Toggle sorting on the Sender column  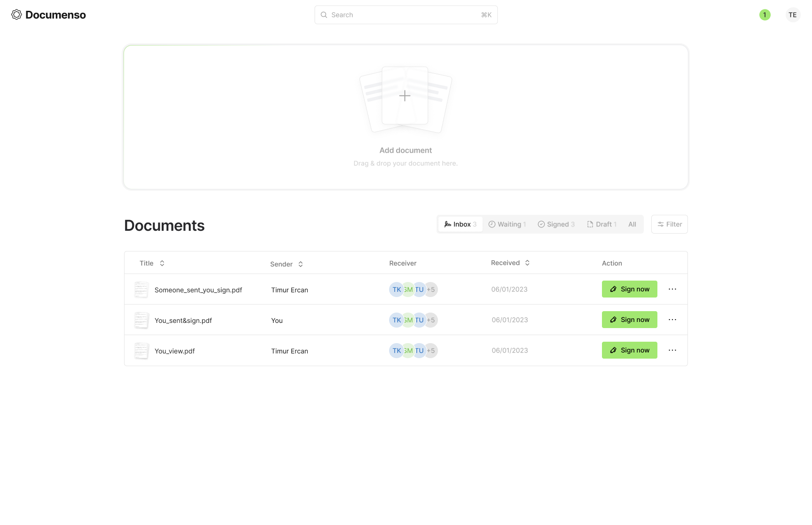[300, 264]
